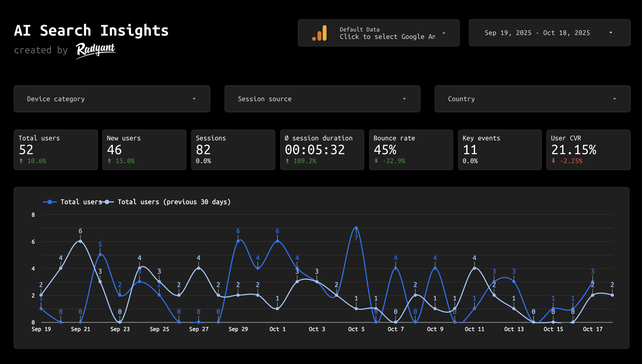Select the User CVR scorecard
Image resolution: width=642 pixels, height=364 pixels.
pyautogui.click(x=588, y=150)
